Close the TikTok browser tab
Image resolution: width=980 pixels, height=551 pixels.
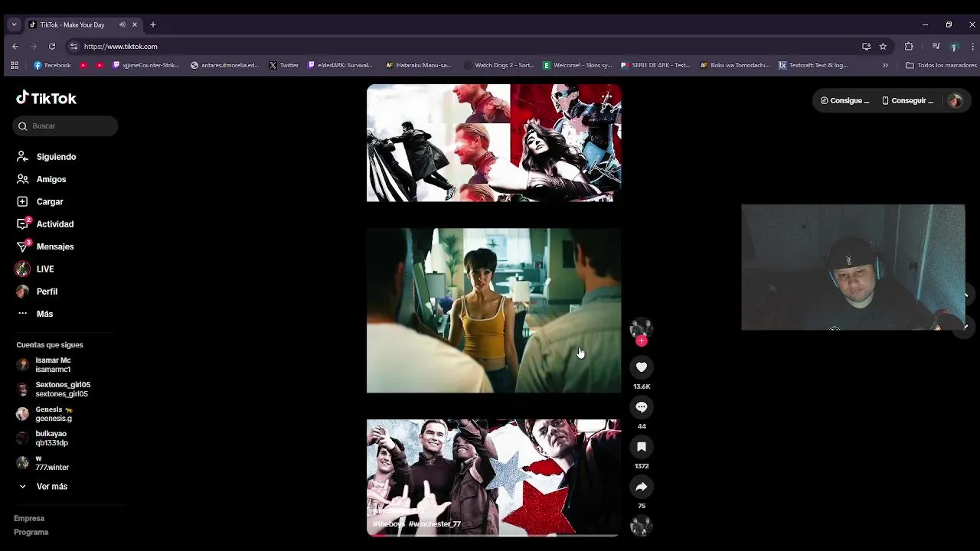[135, 24]
